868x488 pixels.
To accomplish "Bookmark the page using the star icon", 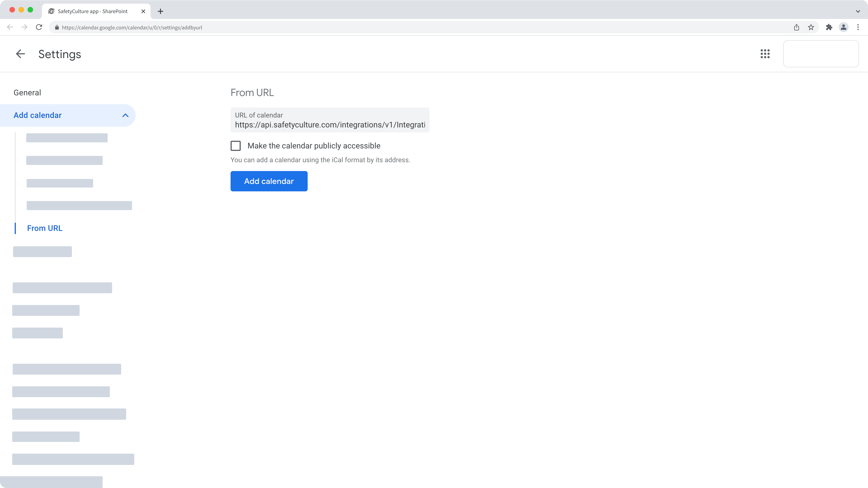I will (811, 27).
